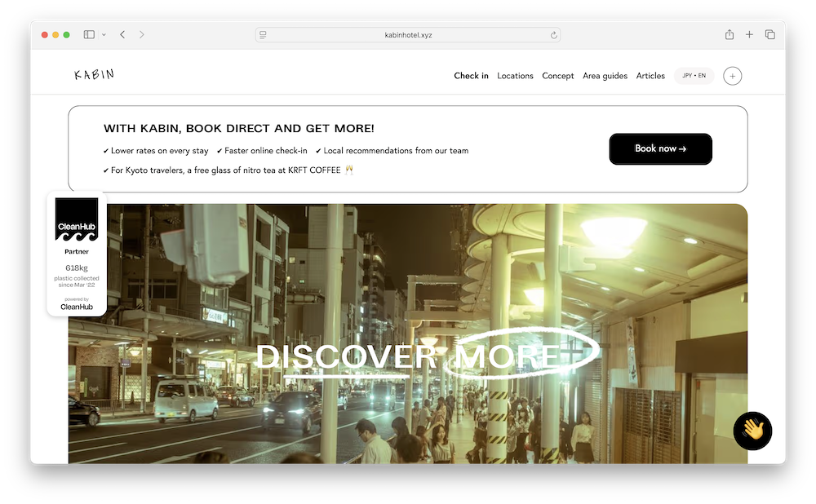Open the Locations menu item

click(x=515, y=76)
